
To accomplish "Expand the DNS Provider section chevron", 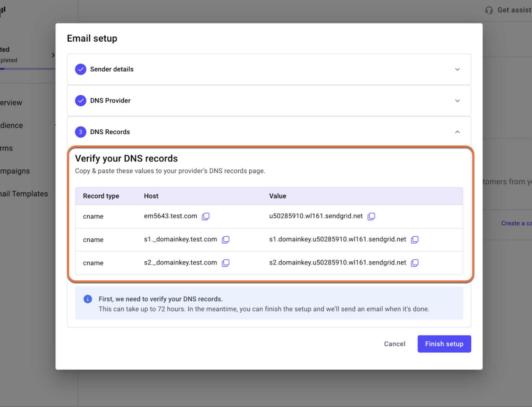I will (458, 101).
